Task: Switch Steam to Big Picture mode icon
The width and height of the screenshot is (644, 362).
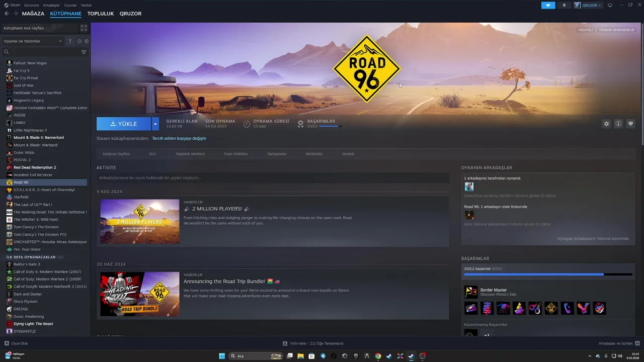Action: click(x=610, y=5)
